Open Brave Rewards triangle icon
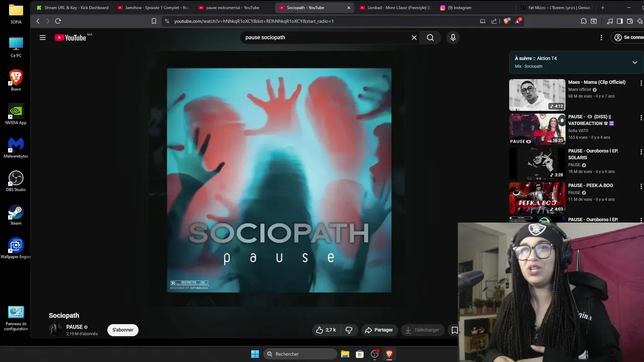The width and height of the screenshot is (644, 362). (518, 21)
